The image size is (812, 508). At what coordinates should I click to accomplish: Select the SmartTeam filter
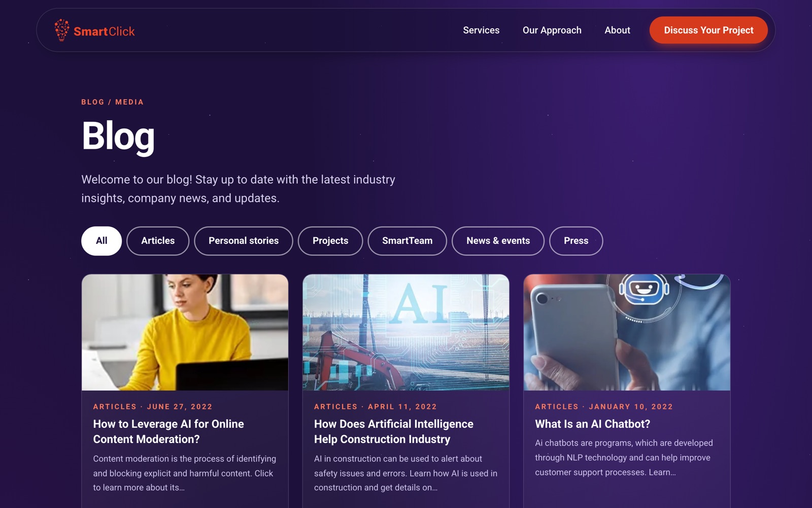tap(408, 241)
